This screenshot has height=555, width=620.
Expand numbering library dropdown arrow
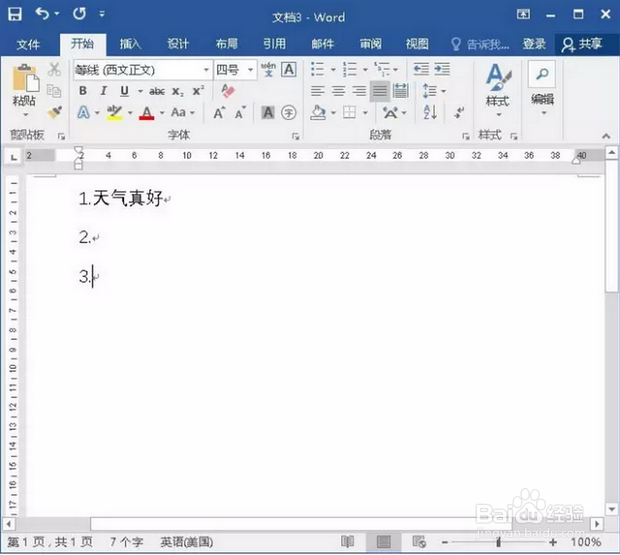click(x=365, y=70)
